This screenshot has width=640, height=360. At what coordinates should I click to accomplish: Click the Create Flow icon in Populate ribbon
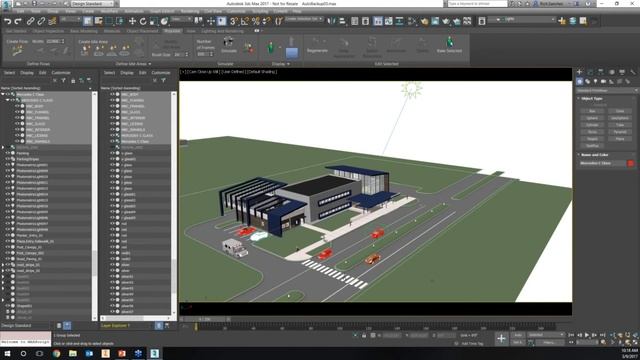pyautogui.click(x=17, y=50)
